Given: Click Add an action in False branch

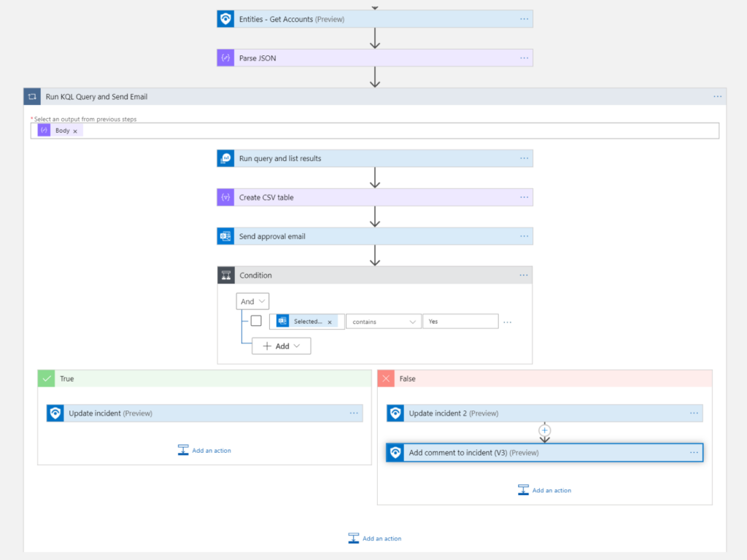Looking at the screenshot, I should pyautogui.click(x=544, y=490).
